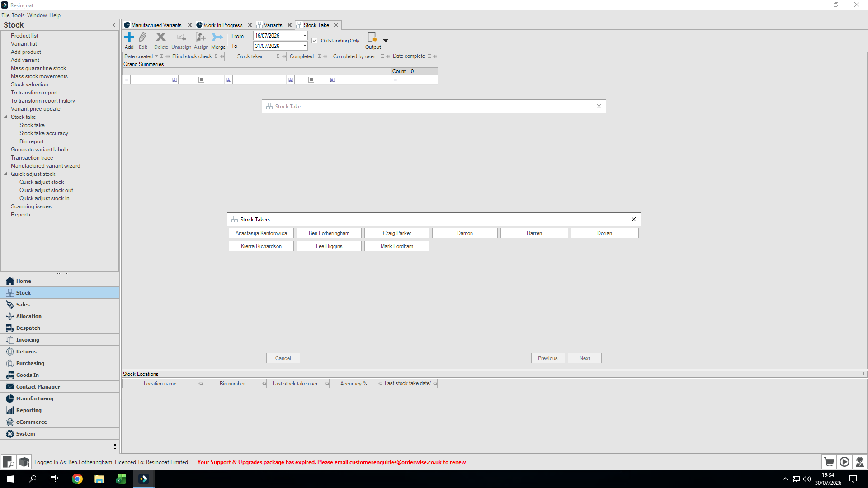
Task: Open the Reporting module
Action: click(60, 410)
